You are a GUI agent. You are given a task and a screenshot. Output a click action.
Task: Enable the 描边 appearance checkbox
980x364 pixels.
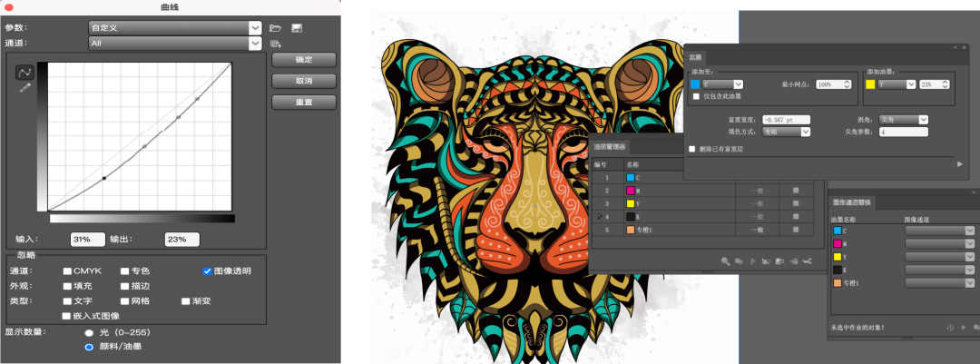click(125, 286)
